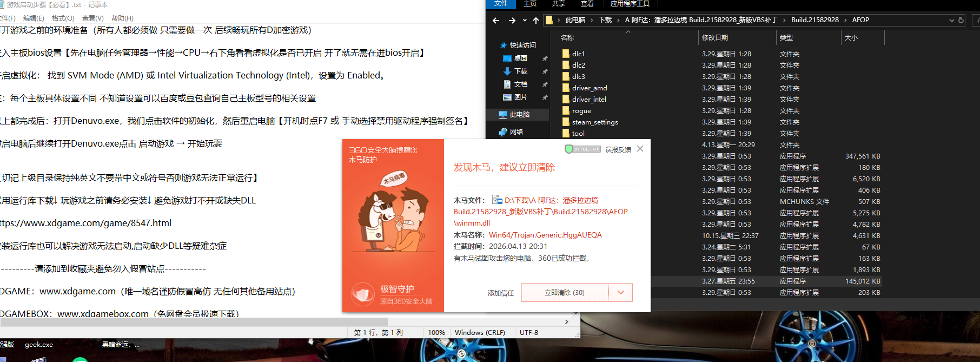
Task: Click the 100% zoom status in Notepad
Action: pyautogui.click(x=436, y=333)
